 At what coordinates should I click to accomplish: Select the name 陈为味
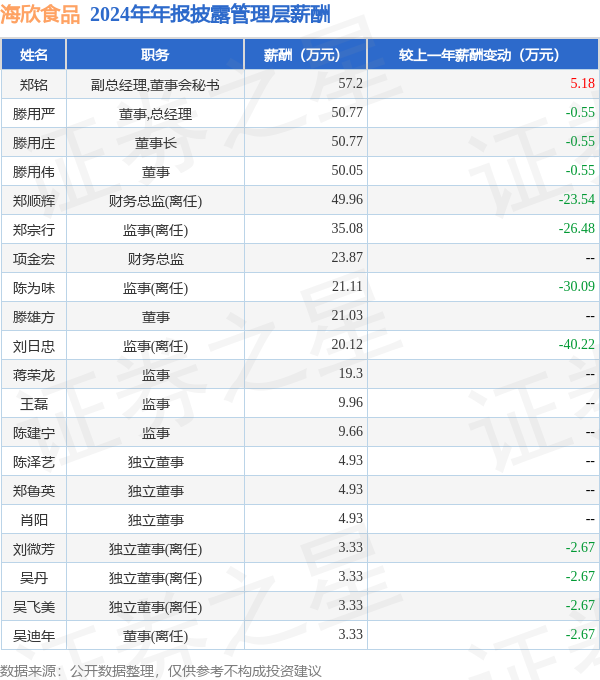[x=34, y=288]
